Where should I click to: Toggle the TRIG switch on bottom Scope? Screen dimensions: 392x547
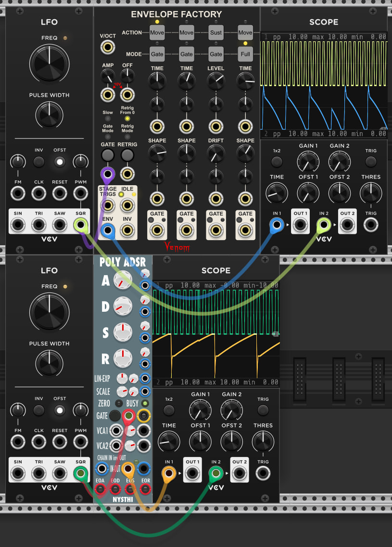tap(263, 410)
